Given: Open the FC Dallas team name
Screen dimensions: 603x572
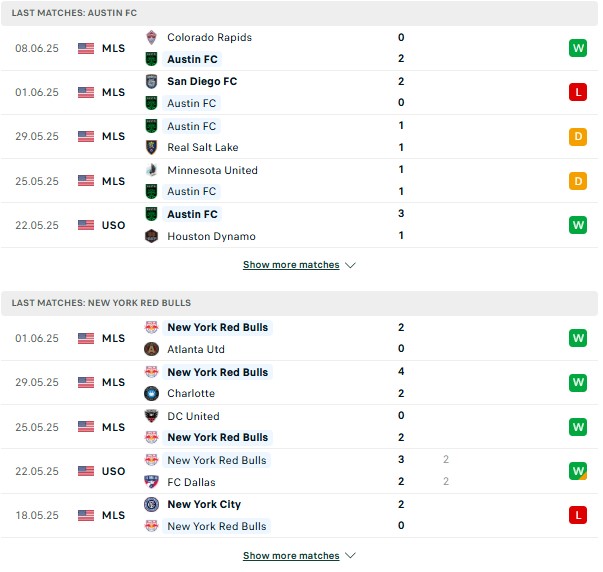Looking at the screenshot, I should point(192,482).
